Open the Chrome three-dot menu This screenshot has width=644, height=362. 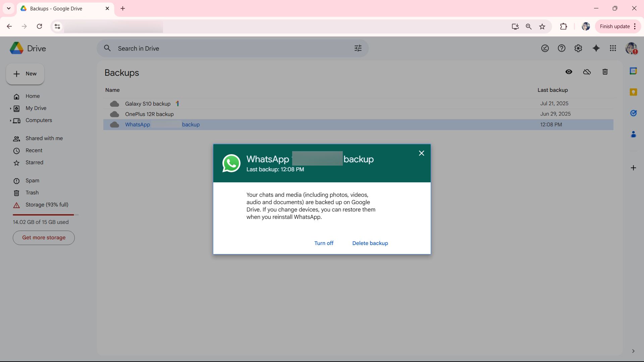click(x=635, y=26)
